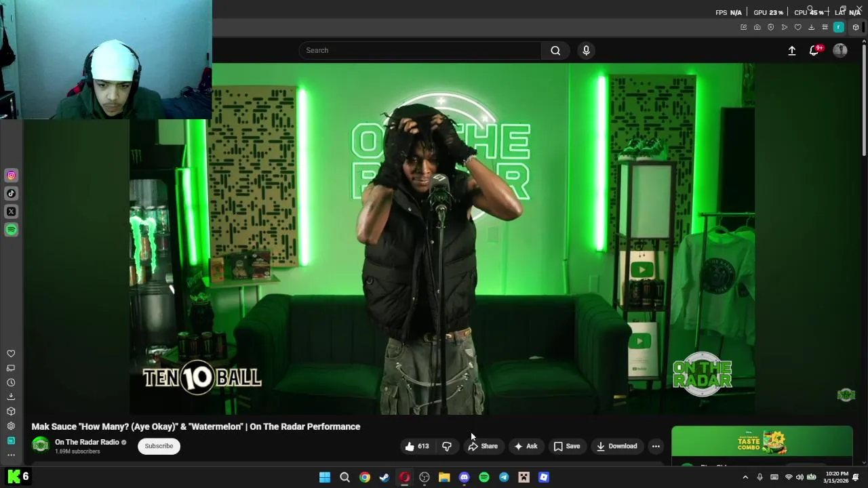This screenshot has height=488, width=868.
Task: Open YouTube notifications bell
Action: point(815,50)
